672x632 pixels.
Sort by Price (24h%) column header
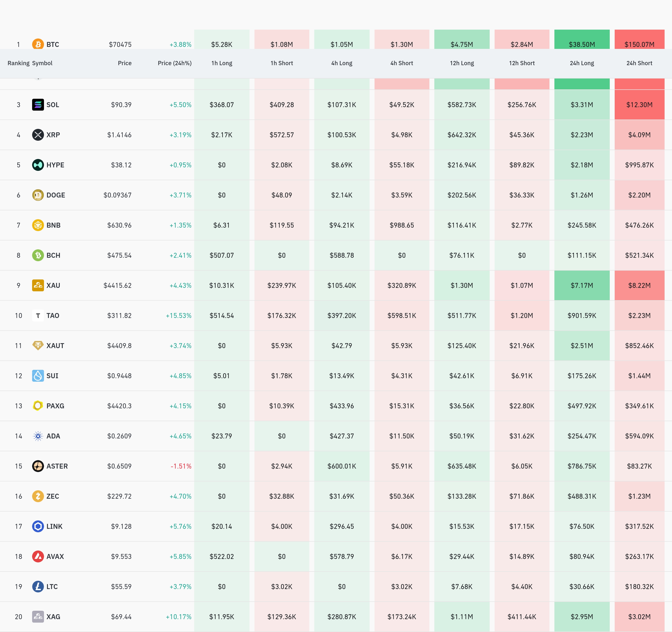point(174,63)
